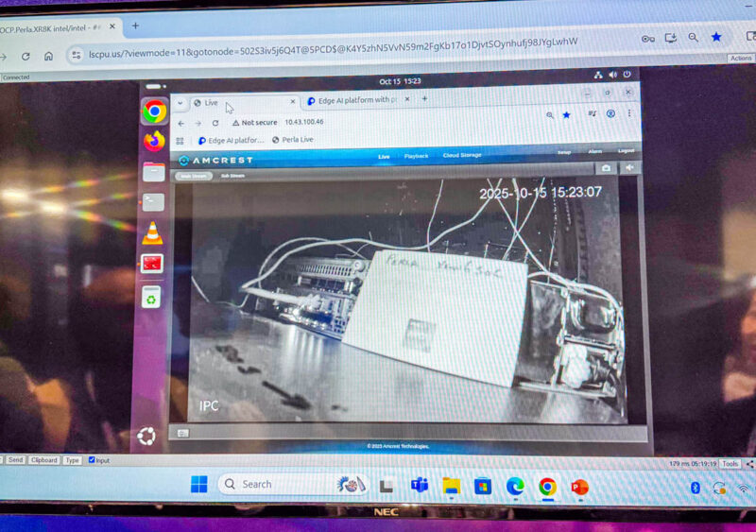Open Amcrest Cloud Storage section
The width and height of the screenshot is (756, 532).
coord(462,155)
